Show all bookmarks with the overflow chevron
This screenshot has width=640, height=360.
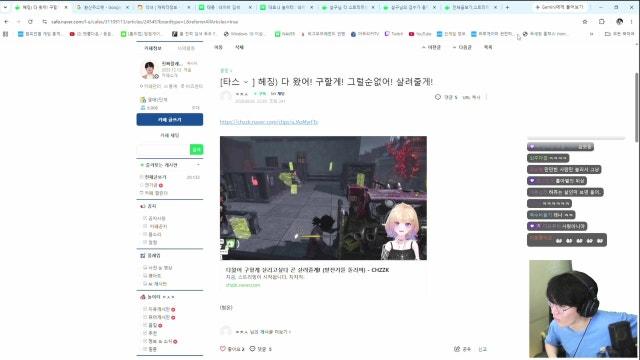(x=591, y=34)
